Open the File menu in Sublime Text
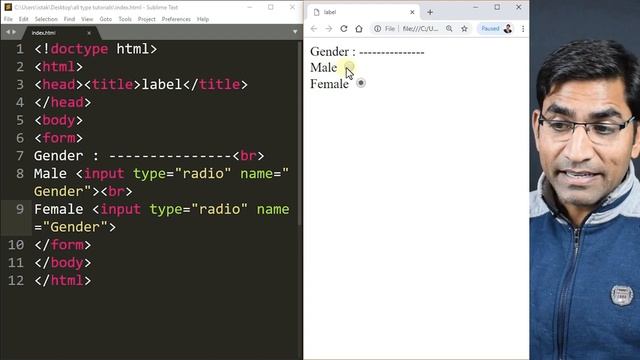 pyautogui.click(x=8, y=19)
